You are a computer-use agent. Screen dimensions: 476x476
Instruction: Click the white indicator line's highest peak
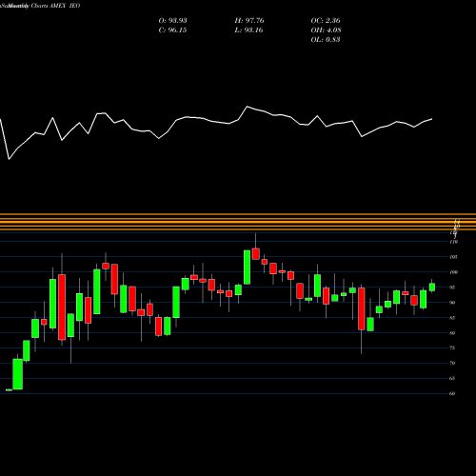[248, 107]
